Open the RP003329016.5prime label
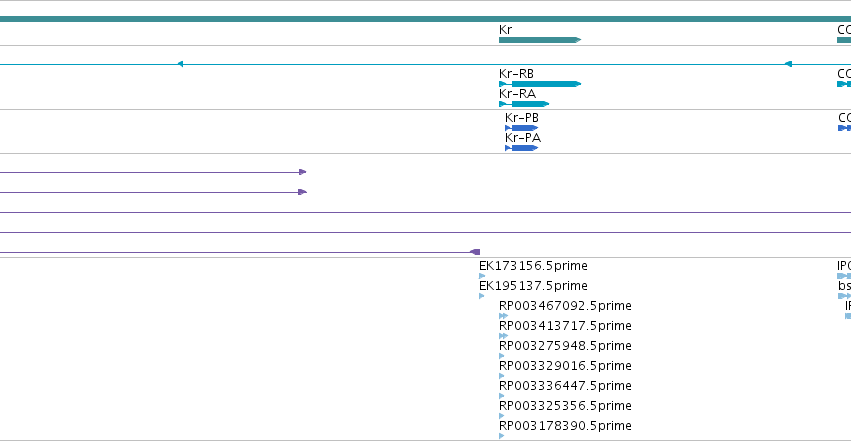Screen dimensions: 851x441 (x=565, y=366)
